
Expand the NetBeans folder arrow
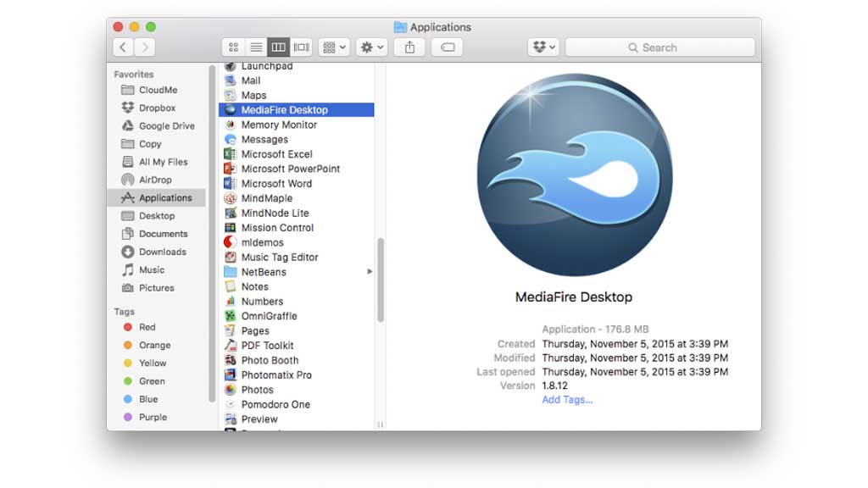coord(370,272)
